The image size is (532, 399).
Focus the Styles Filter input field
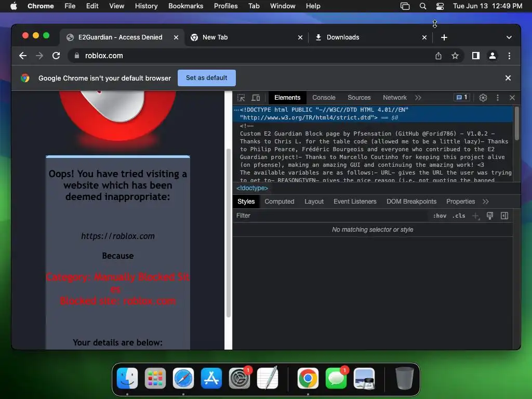click(x=331, y=216)
